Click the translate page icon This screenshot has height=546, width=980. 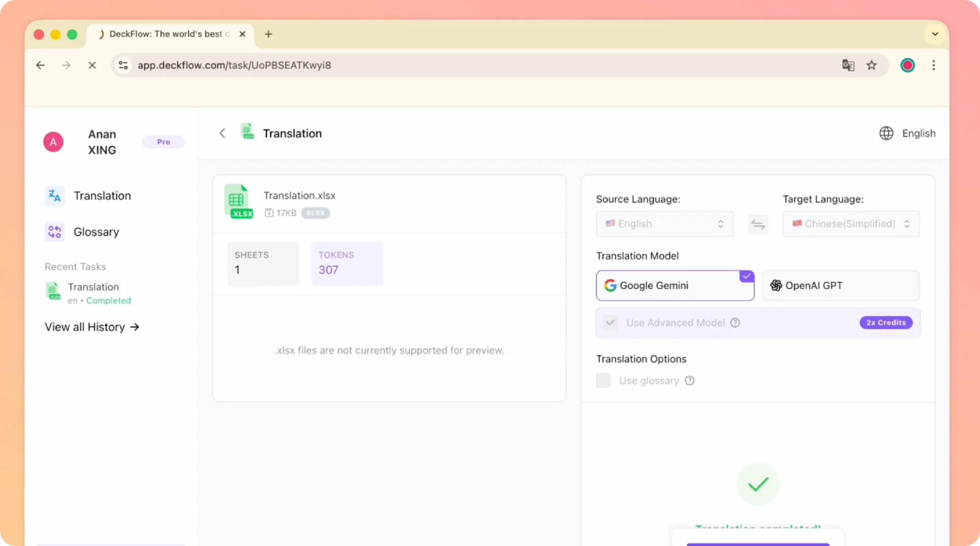[848, 65]
